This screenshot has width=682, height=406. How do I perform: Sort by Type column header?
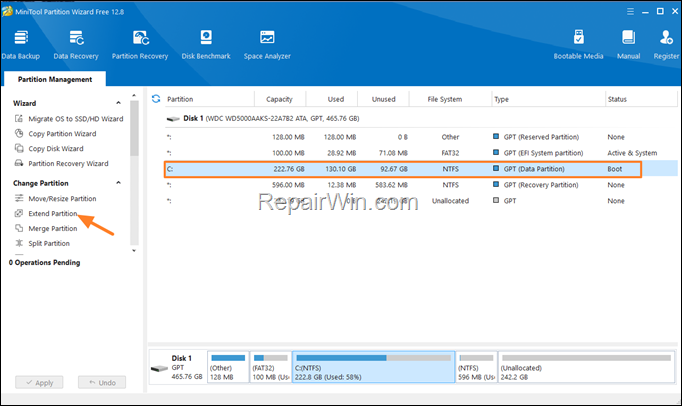[501, 99]
